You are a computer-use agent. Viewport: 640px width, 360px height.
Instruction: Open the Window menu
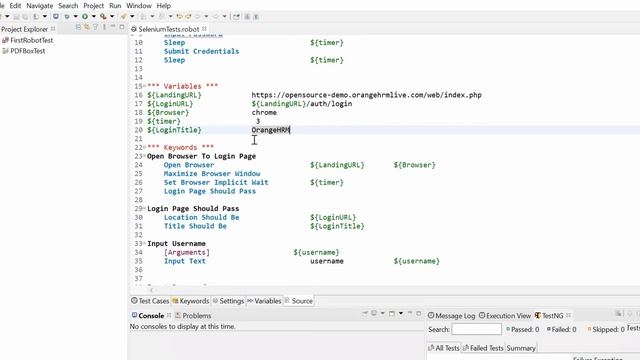coord(139,6)
